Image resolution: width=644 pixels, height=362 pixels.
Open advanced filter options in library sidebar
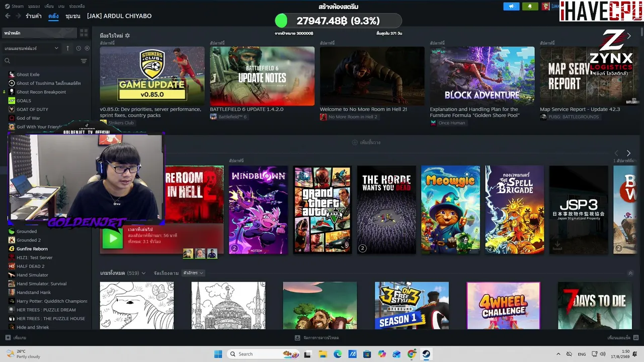click(x=84, y=61)
